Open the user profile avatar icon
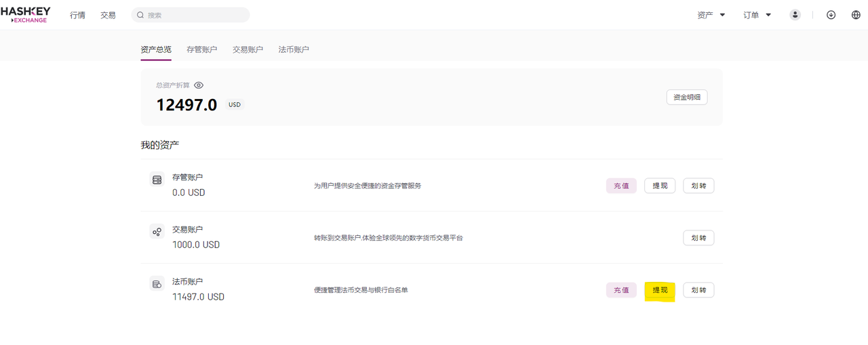Viewport: 868px width, 345px height. (795, 15)
